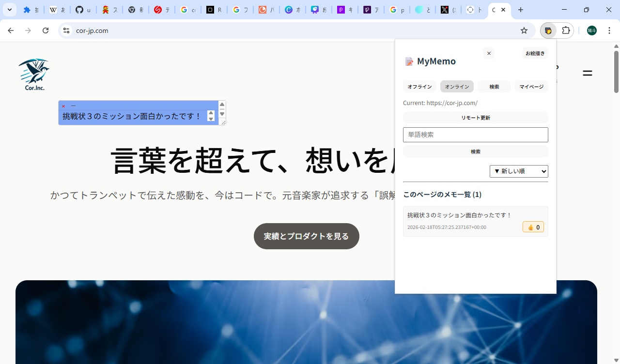The width and height of the screenshot is (620, 364).
Task: Click inside the 単語検索 search field
Action: pyautogui.click(x=475, y=135)
